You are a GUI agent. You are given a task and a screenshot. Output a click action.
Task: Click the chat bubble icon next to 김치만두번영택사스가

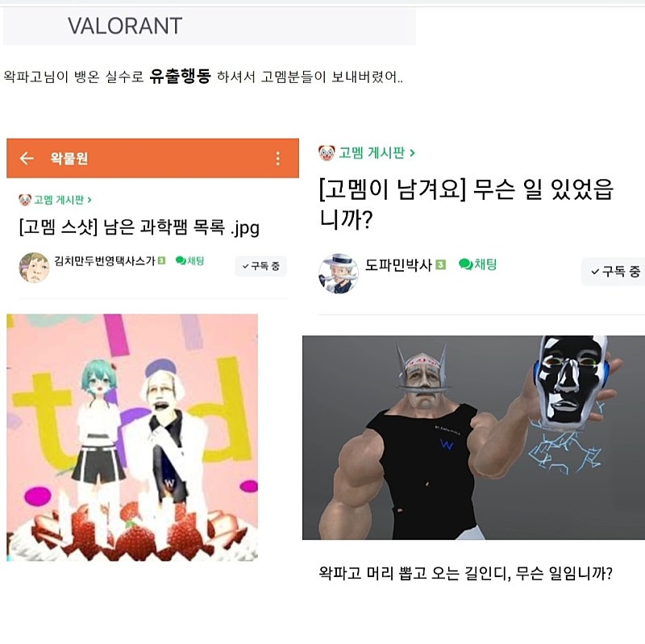180,260
